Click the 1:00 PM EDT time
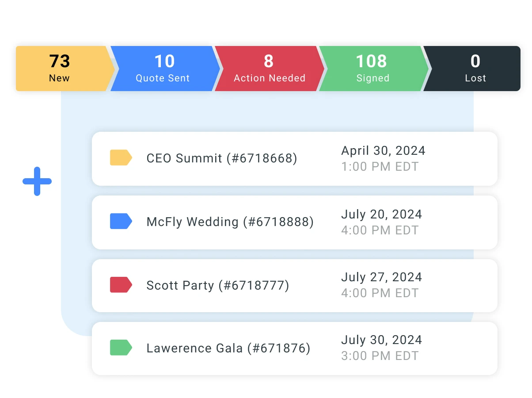 pyautogui.click(x=380, y=167)
